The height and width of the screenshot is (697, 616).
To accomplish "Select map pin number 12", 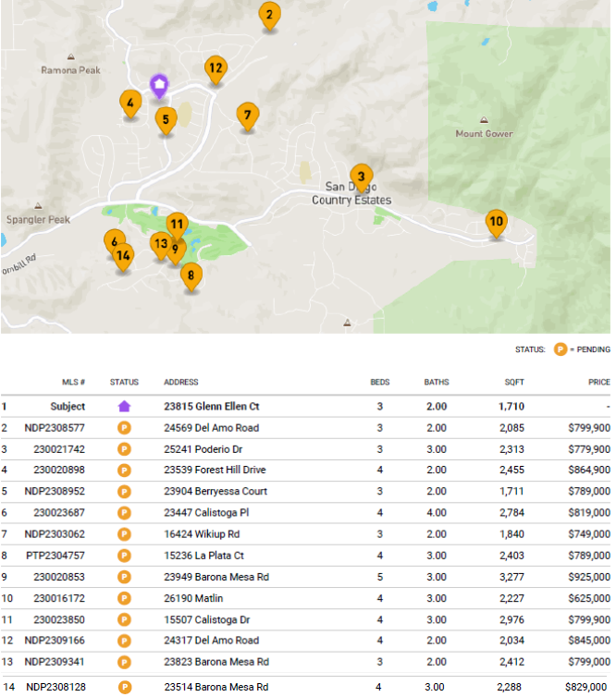I will [216, 69].
